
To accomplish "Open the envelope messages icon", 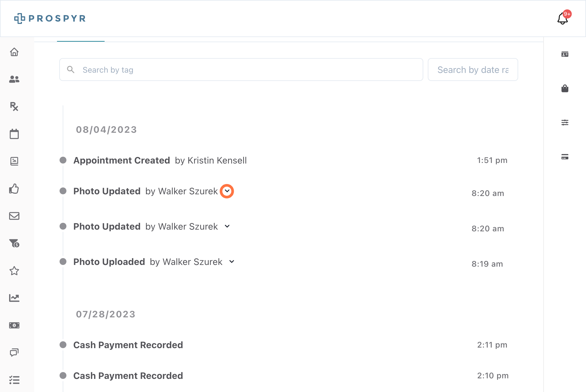I will tap(14, 216).
